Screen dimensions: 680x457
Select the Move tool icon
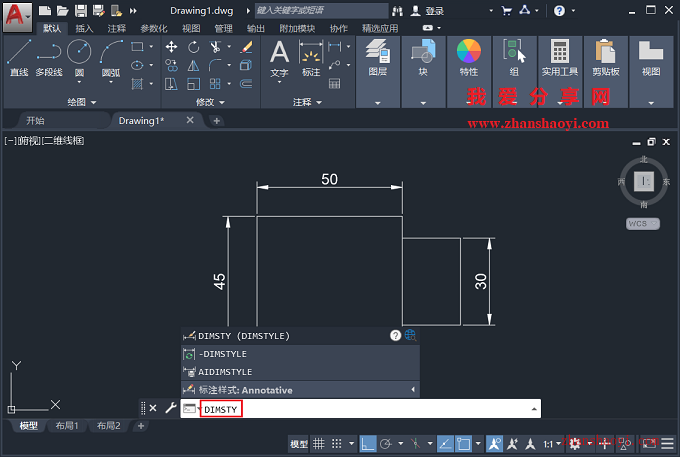point(171,47)
